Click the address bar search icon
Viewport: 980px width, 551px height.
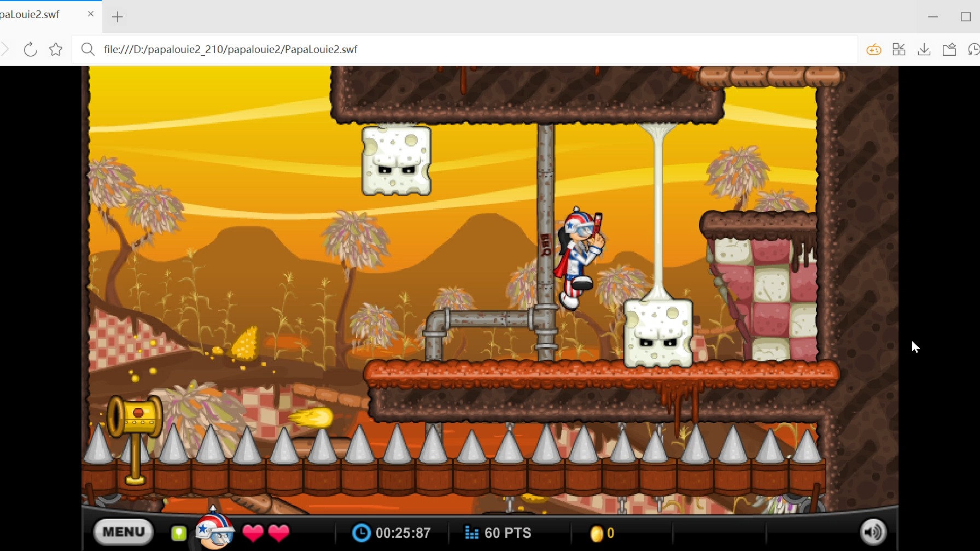click(88, 49)
